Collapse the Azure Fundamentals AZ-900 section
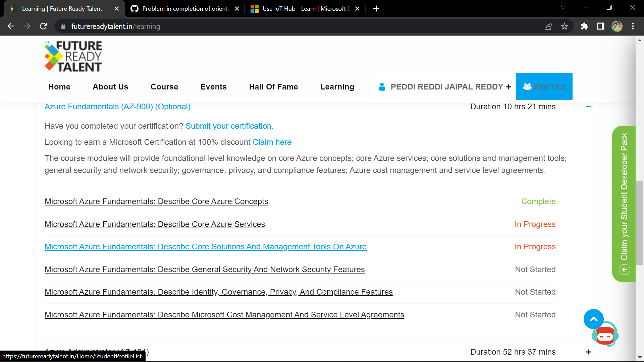 click(x=588, y=107)
